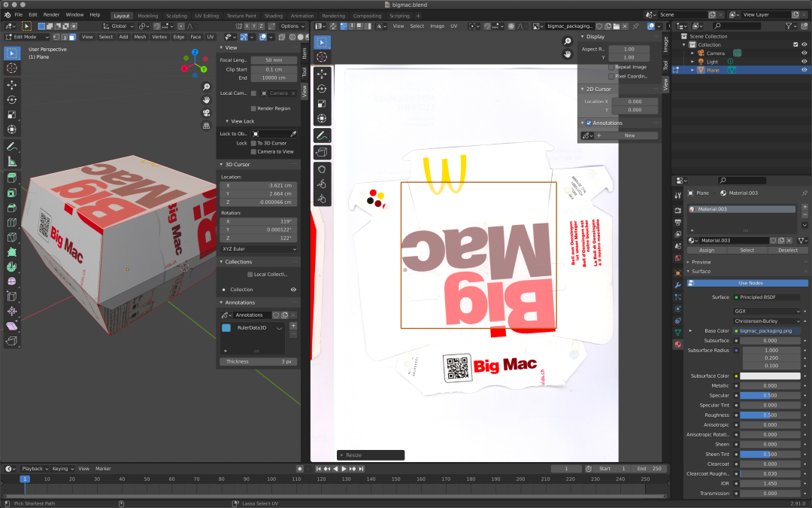
Task: Enable Lock To 3D Cursor checkbox
Action: 253,143
